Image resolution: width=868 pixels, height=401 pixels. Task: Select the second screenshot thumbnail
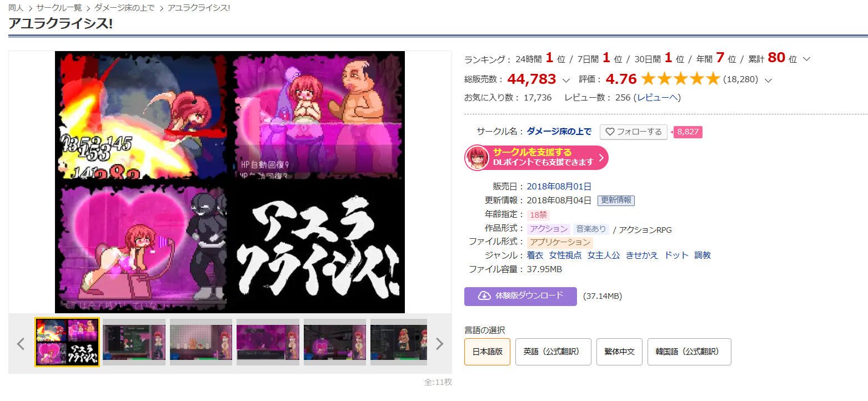134,342
